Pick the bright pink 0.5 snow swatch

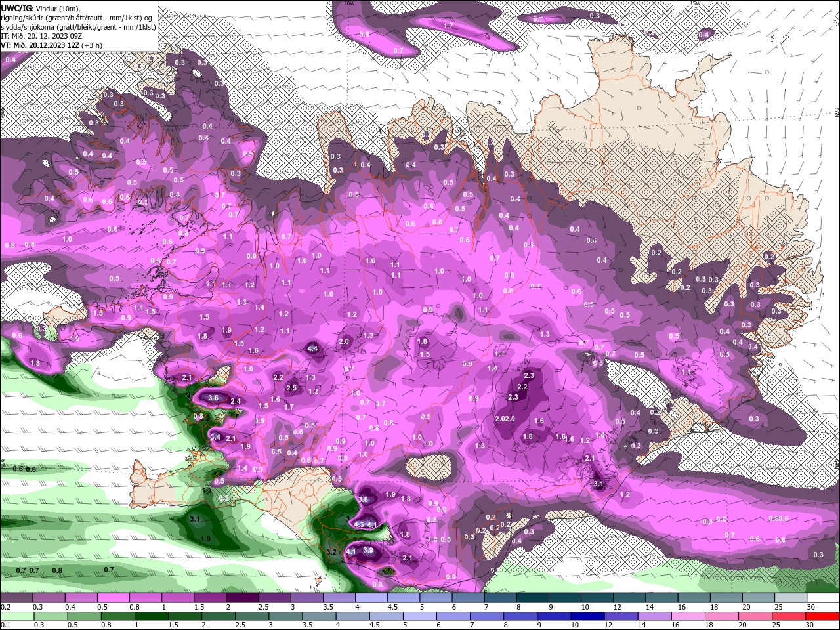click(x=112, y=598)
